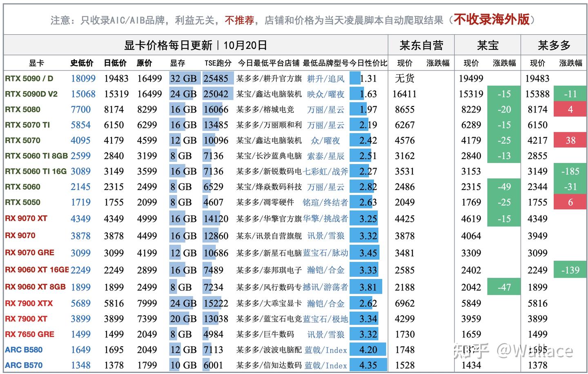This screenshot has height=374, width=588.
Task: Click the 原价 column header
Action: (x=144, y=63)
